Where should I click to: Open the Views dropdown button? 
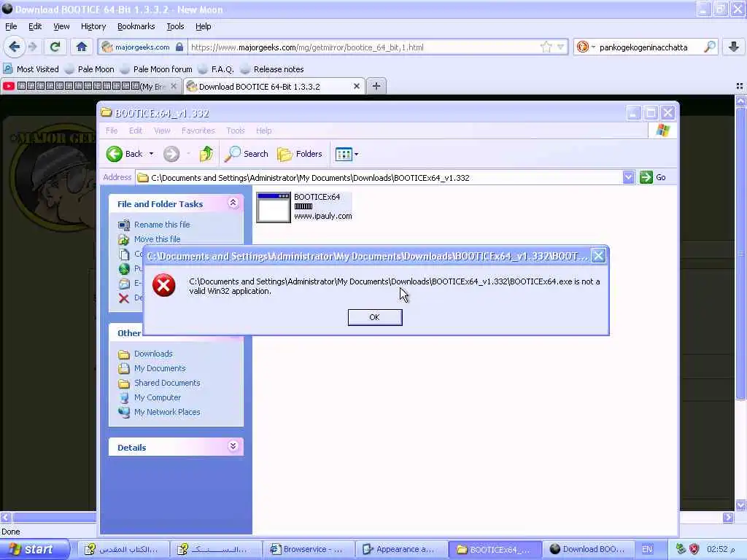(347, 154)
